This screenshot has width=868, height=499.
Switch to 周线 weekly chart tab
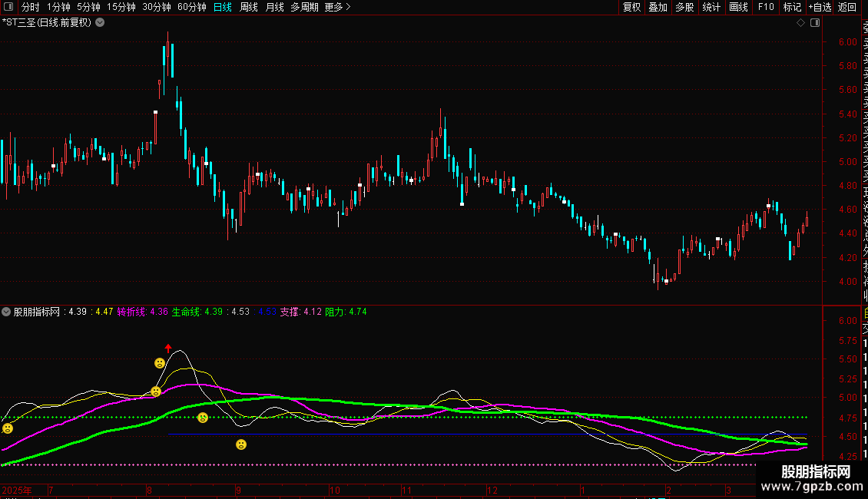point(249,7)
